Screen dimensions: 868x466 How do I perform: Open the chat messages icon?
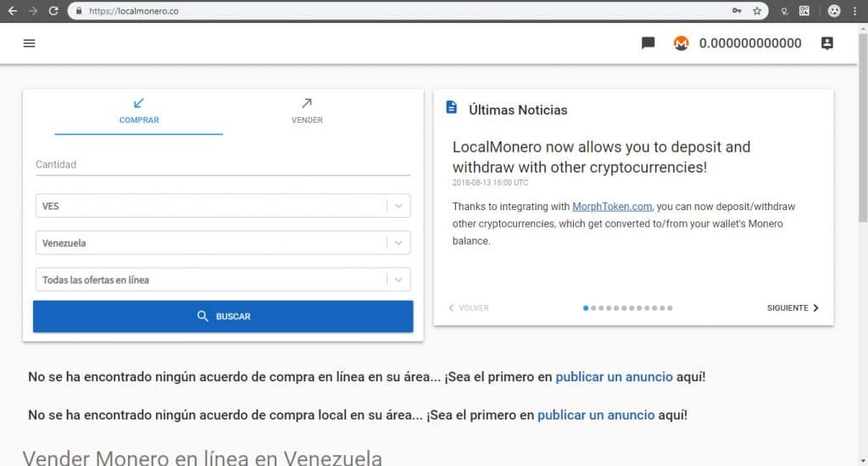648,43
